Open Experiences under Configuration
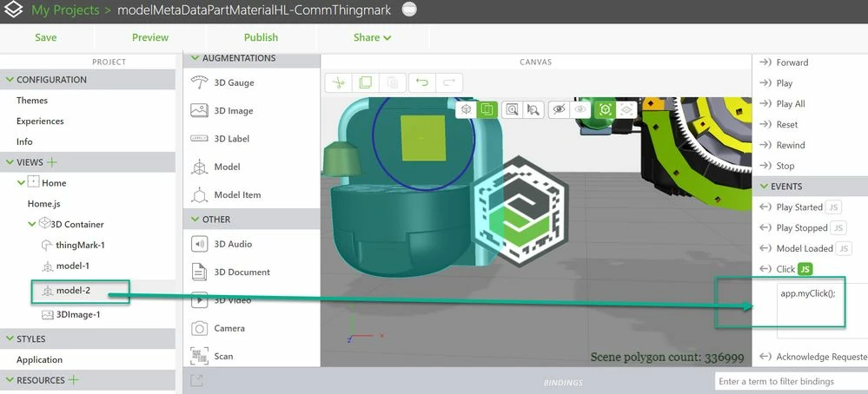The width and height of the screenshot is (868, 394). point(40,121)
